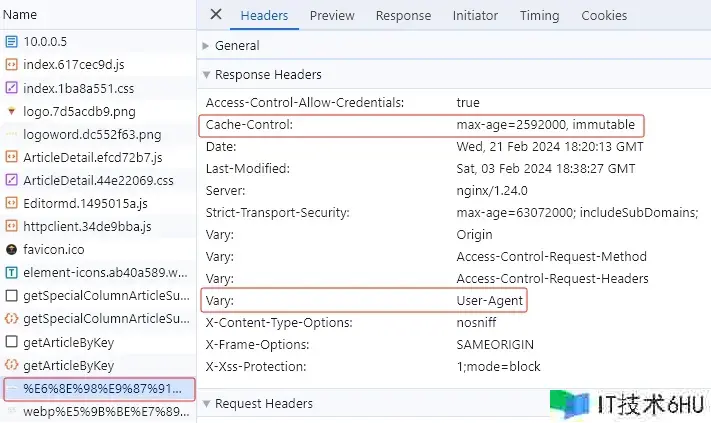
Task: Collapse the Request Headers section
Action: click(206, 404)
